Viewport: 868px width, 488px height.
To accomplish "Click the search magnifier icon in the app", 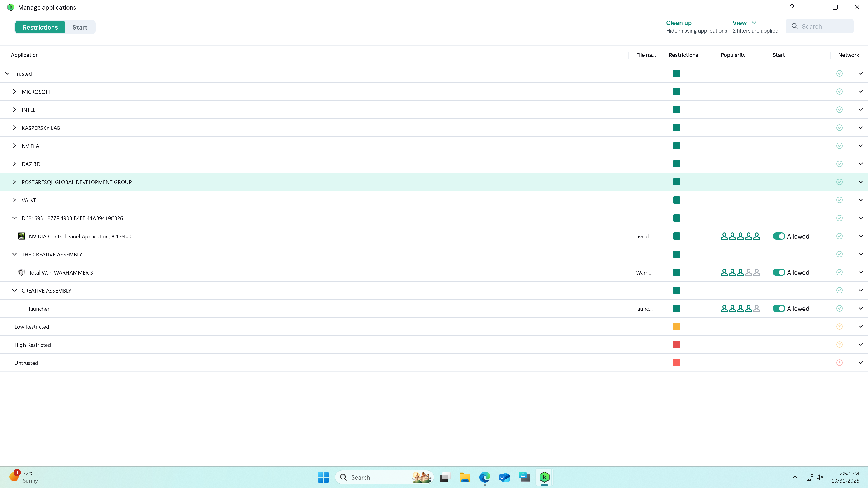I will click(x=795, y=26).
